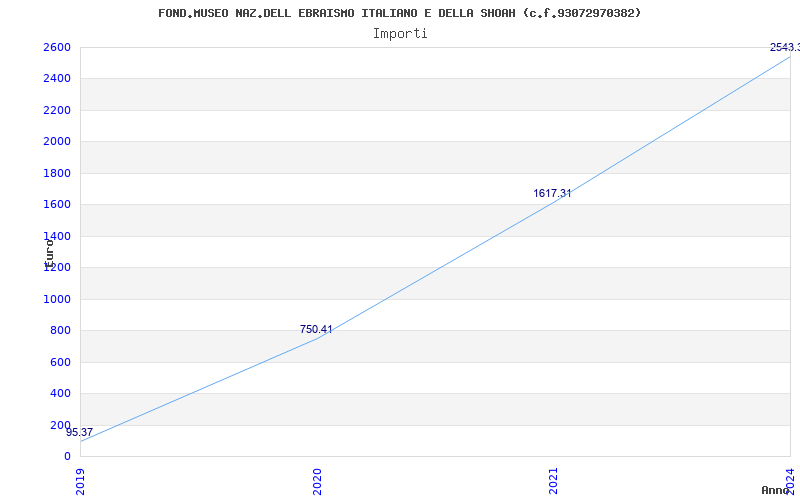Click the Anno axis title

[776, 490]
